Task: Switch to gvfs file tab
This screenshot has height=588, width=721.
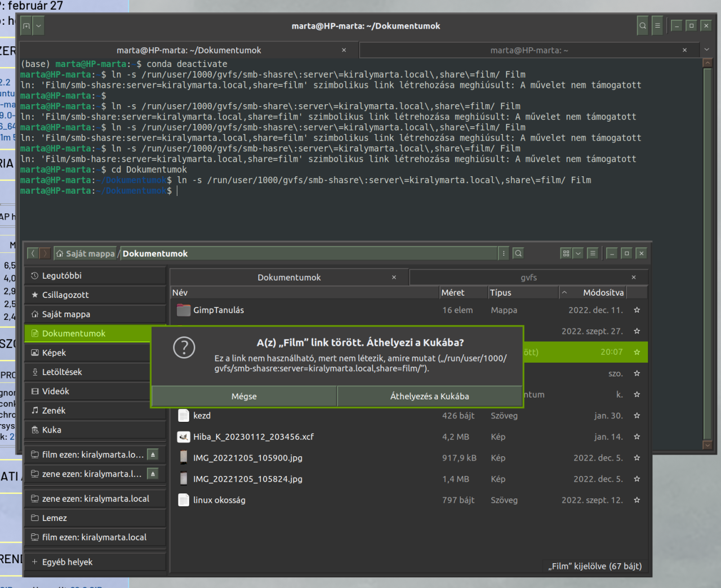Action: (528, 277)
